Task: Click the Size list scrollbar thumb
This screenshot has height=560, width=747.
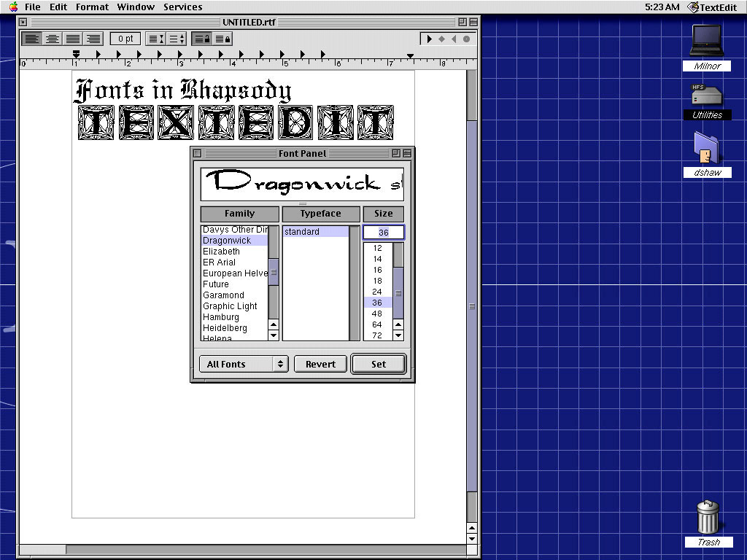Action: [398, 293]
